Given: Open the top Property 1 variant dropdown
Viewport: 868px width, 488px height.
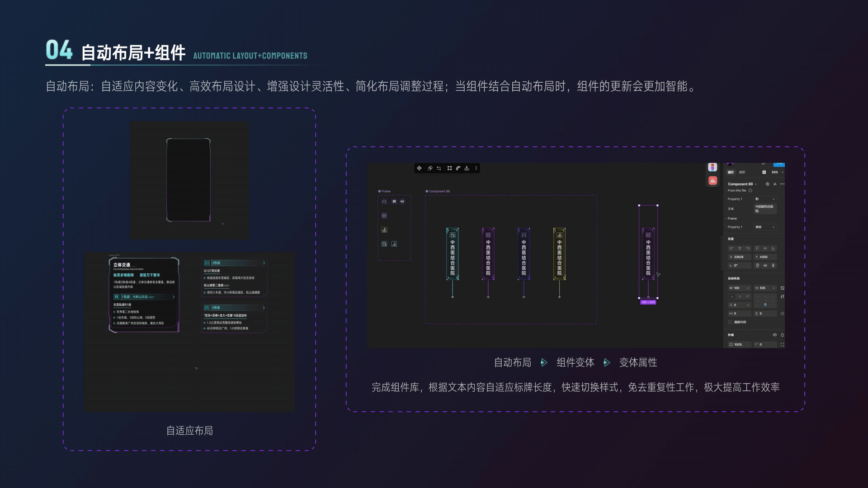Looking at the screenshot, I should [765, 199].
